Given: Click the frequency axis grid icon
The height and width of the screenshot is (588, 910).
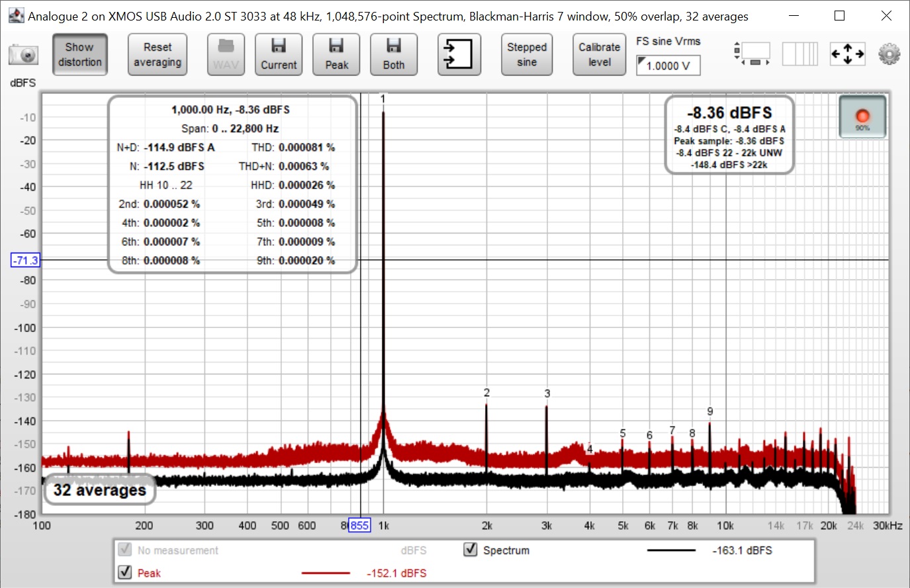Looking at the screenshot, I should coord(800,54).
